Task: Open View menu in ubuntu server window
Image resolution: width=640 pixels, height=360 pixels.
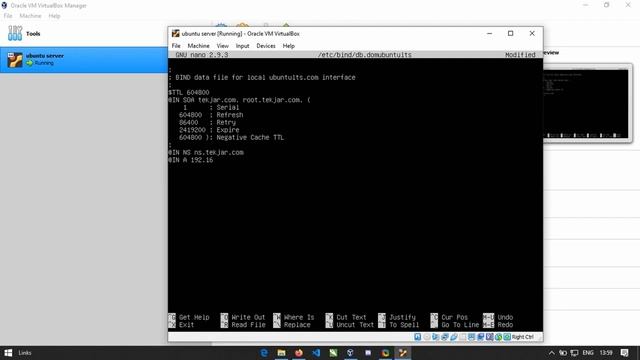Action: tap(222, 46)
